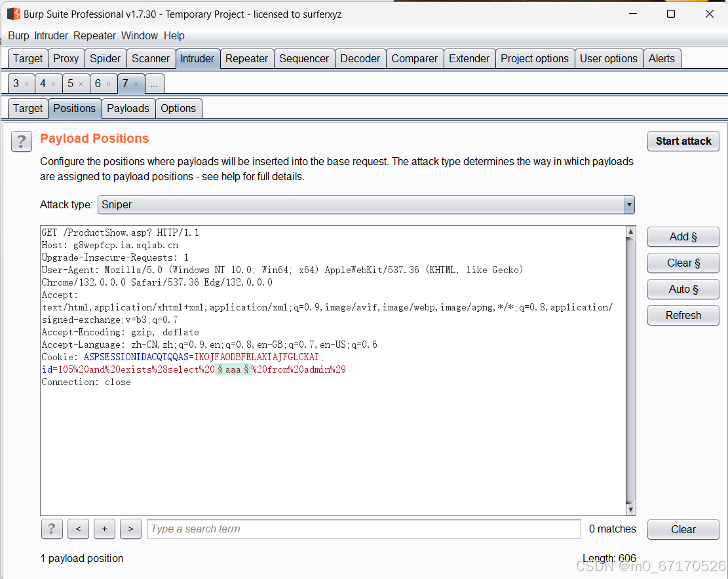Switch to the Proxy tab
728x579 pixels.
(66, 58)
